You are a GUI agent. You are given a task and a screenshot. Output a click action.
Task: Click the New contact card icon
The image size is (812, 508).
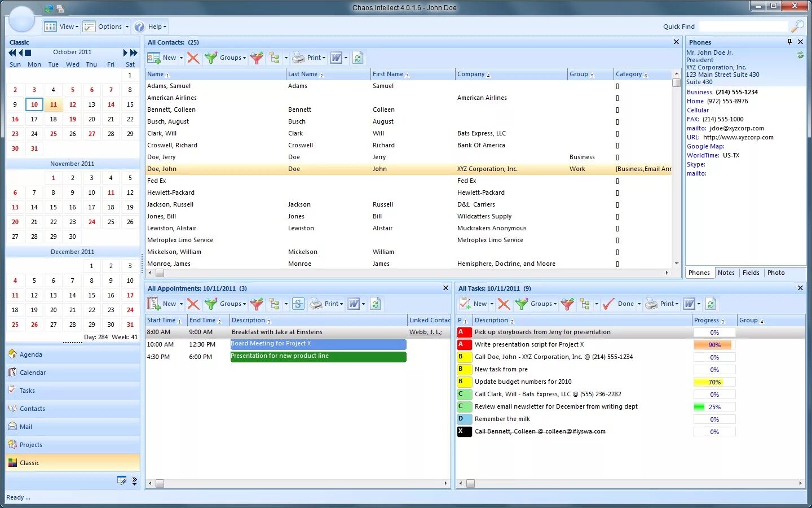coord(153,58)
